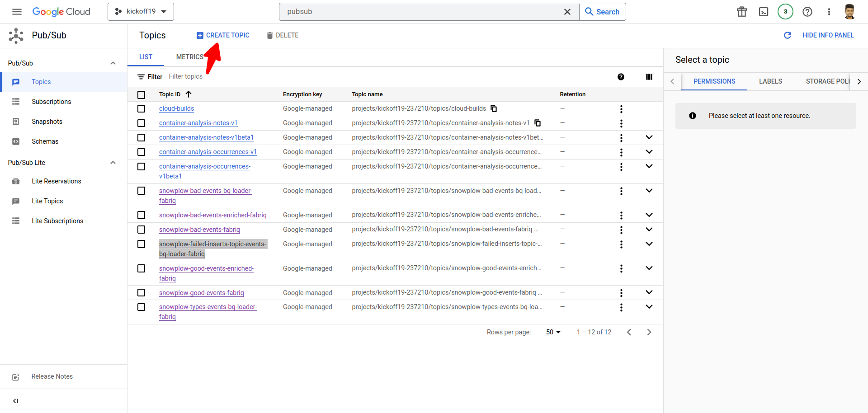Click the Pub/Sub product icon
The height and width of the screenshot is (413, 868).
pyautogui.click(x=16, y=36)
